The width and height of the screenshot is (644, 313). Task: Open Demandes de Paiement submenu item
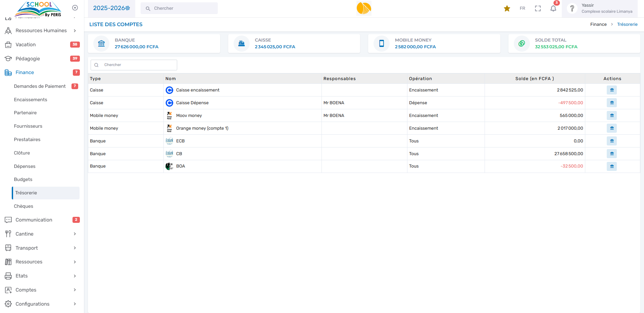point(40,86)
